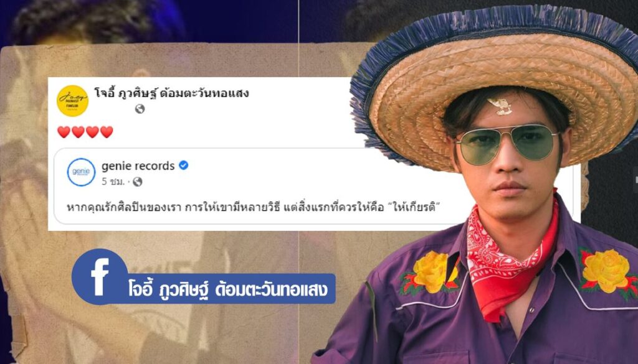This screenshot has height=364, width=638.
Task: Click the blue verified badge beside genie records
Action: coord(184,166)
